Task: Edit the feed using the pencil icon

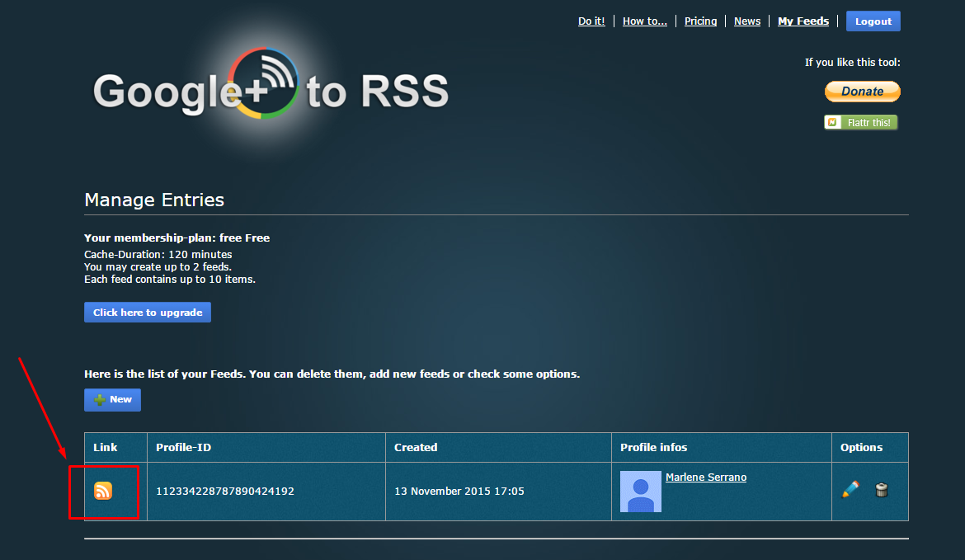Action: (x=850, y=489)
